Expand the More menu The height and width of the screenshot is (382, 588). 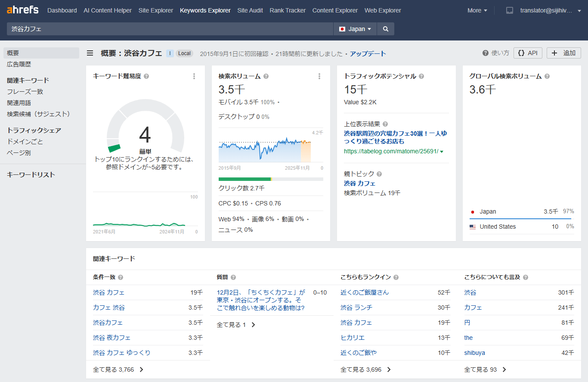[x=477, y=10]
